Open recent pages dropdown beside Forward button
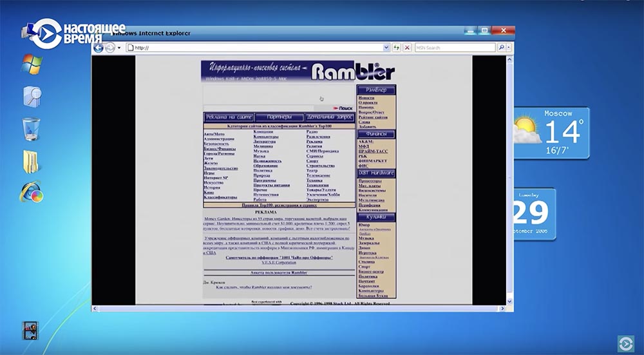The width and height of the screenshot is (644, 355). pos(119,48)
